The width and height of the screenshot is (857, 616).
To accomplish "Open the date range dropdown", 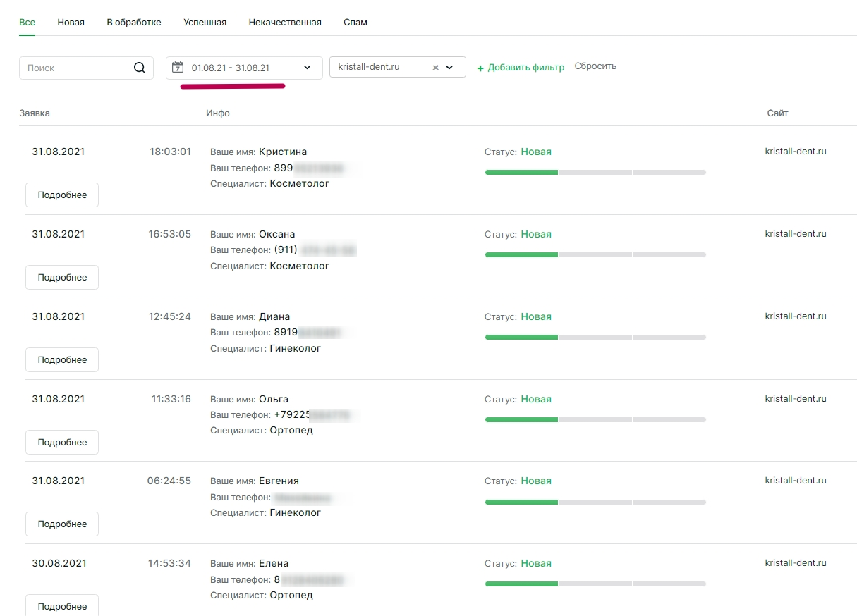I will coord(307,68).
